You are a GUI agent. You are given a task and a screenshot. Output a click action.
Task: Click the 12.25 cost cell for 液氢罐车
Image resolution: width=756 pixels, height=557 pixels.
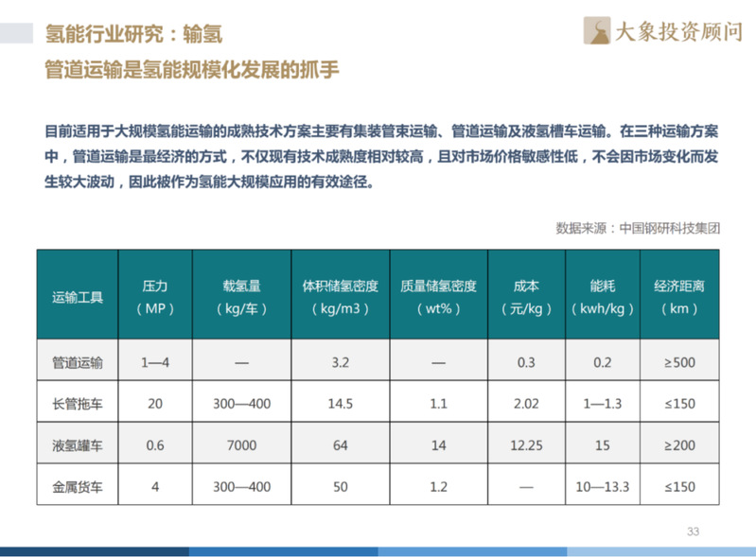(x=525, y=444)
